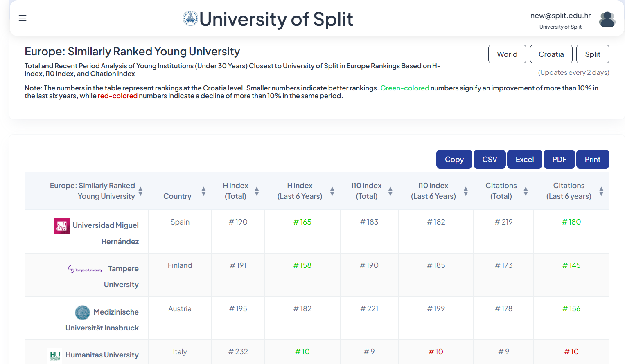This screenshot has width=625, height=364.
Task: Sort table by Country column arrows
Action: click(203, 191)
